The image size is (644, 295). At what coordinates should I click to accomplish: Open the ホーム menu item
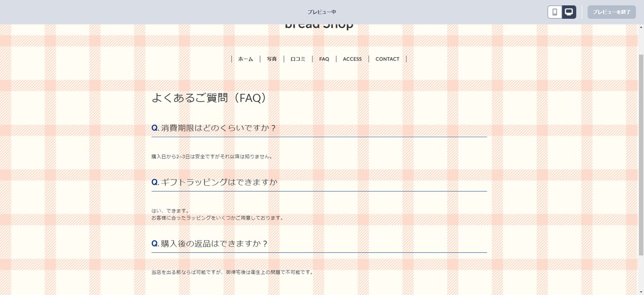[245, 59]
